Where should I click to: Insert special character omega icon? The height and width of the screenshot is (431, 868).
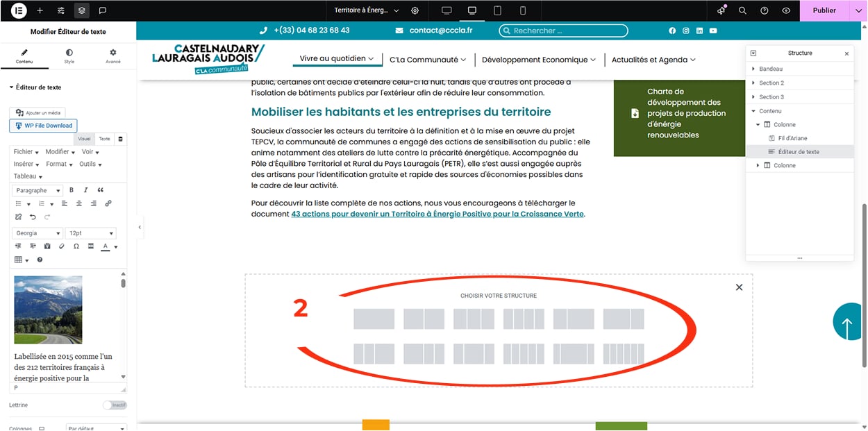point(76,246)
